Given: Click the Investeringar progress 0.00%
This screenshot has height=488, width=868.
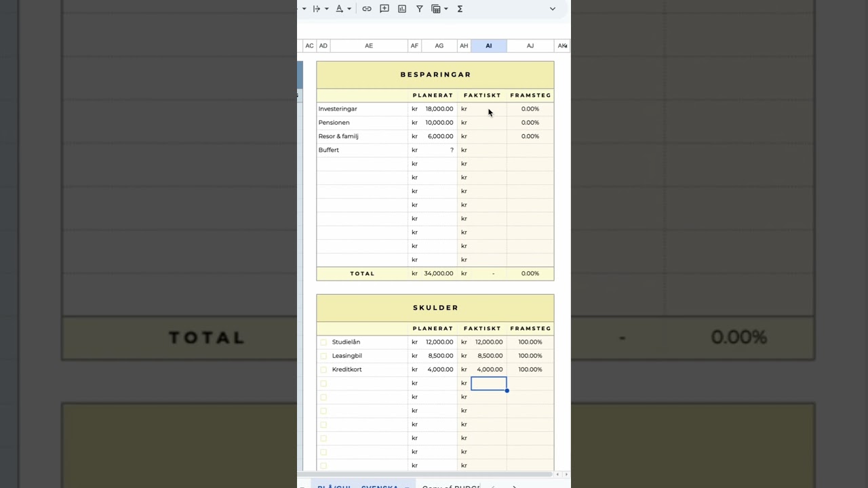Looking at the screenshot, I should point(530,109).
